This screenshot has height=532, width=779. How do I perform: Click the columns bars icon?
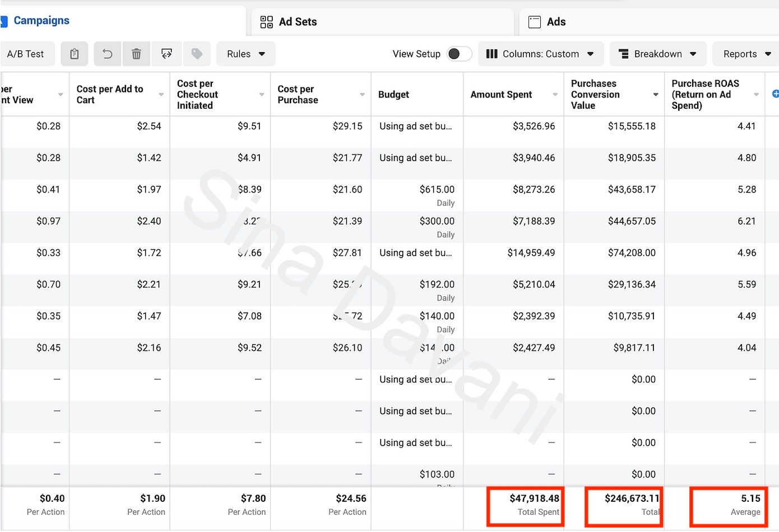(x=491, y=54)
